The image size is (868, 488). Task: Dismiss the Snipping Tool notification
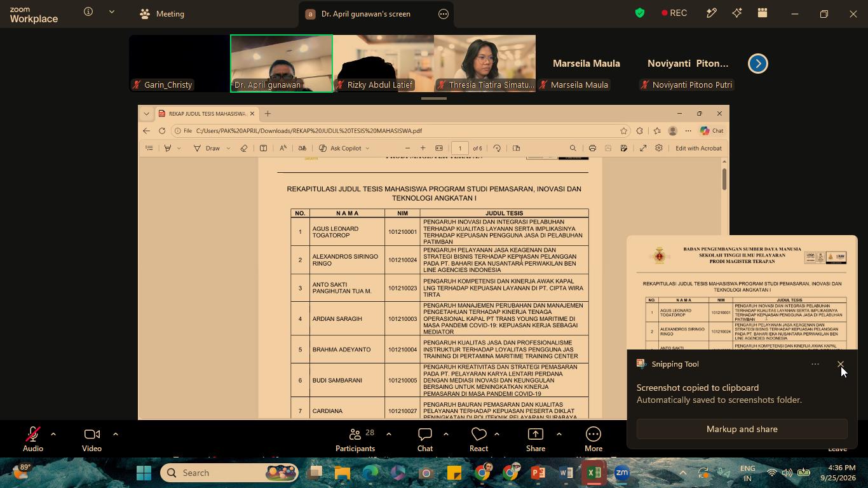(841, 364)
